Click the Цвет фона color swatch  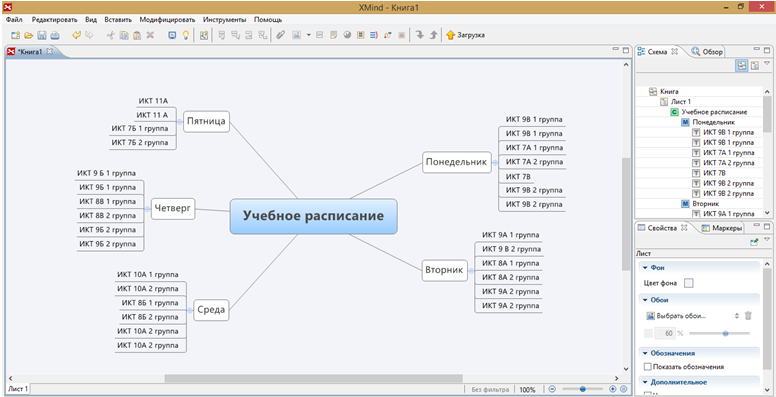pyautogui.click(x=688, y=283)
